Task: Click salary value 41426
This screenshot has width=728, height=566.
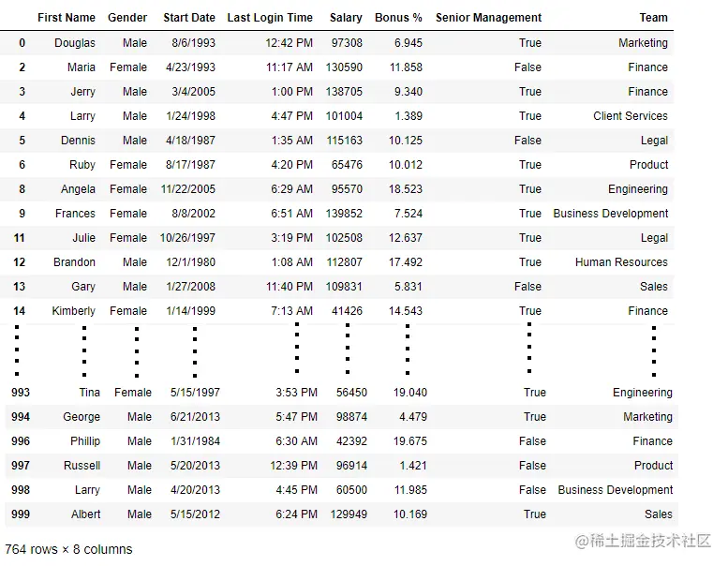Action: pos(347,311)
